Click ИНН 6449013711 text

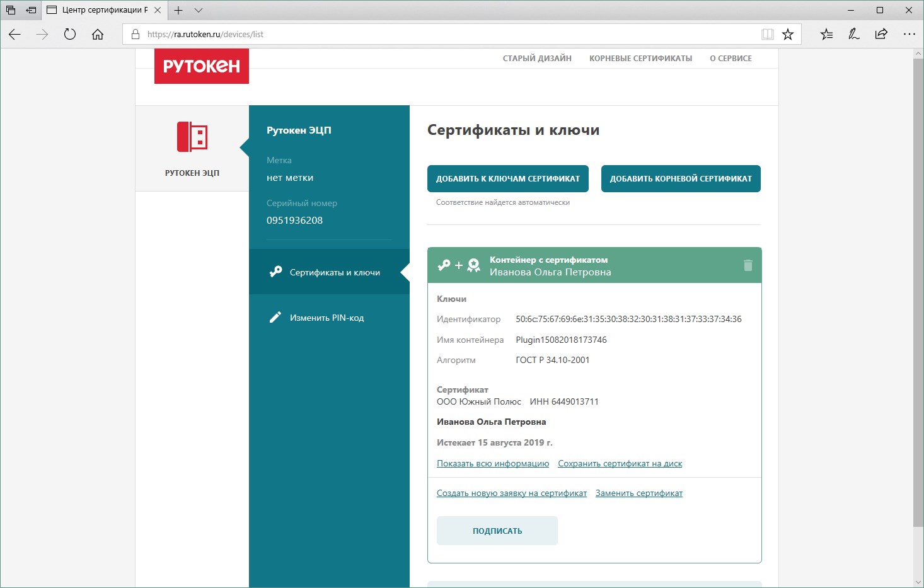pyautogui.click(x=564, y=401)
